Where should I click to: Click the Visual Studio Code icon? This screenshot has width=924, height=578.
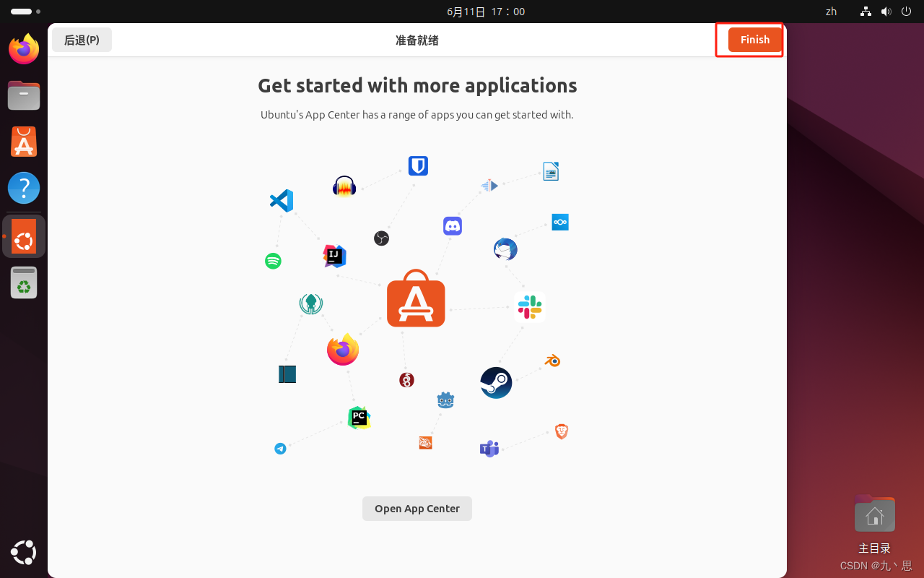pyautogui.click(x=282, y=200)
